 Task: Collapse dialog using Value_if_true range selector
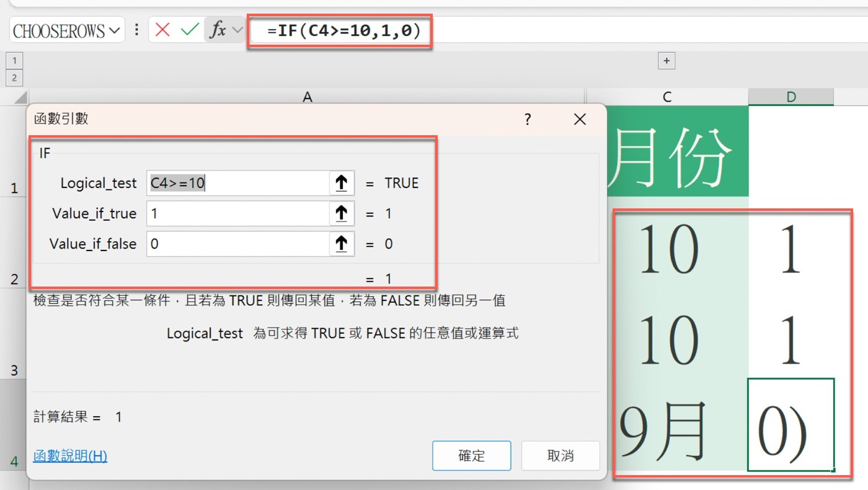point(341,213)
